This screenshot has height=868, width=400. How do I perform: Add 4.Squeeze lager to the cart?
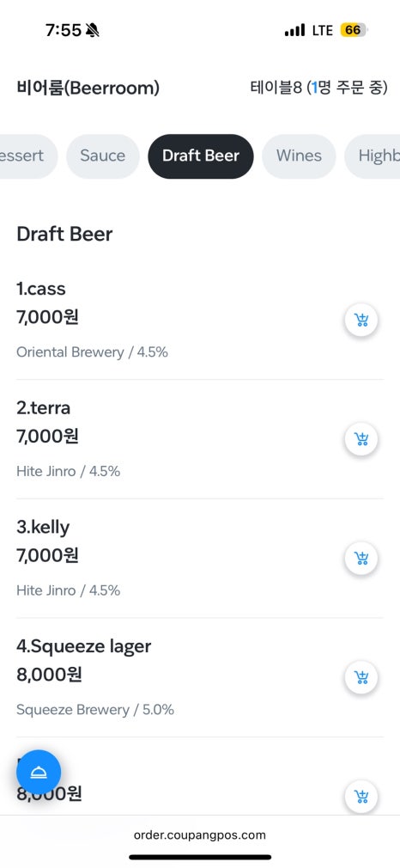click(361, 677)
